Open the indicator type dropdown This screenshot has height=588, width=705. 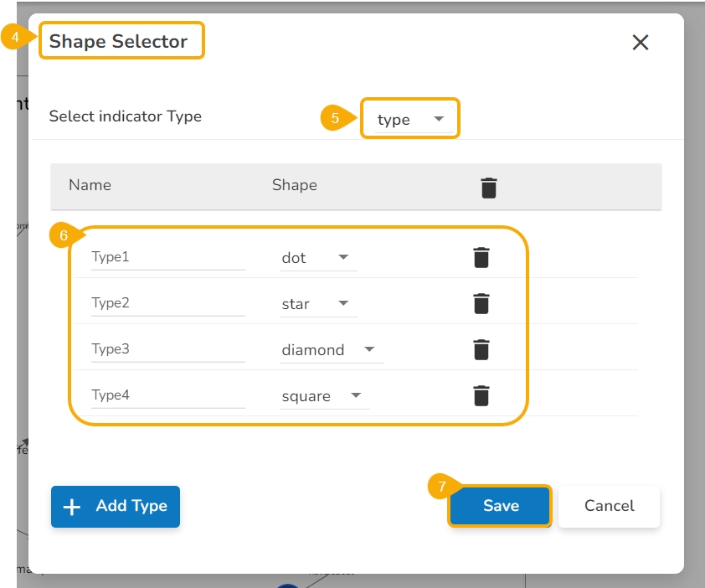click(410, 120)
